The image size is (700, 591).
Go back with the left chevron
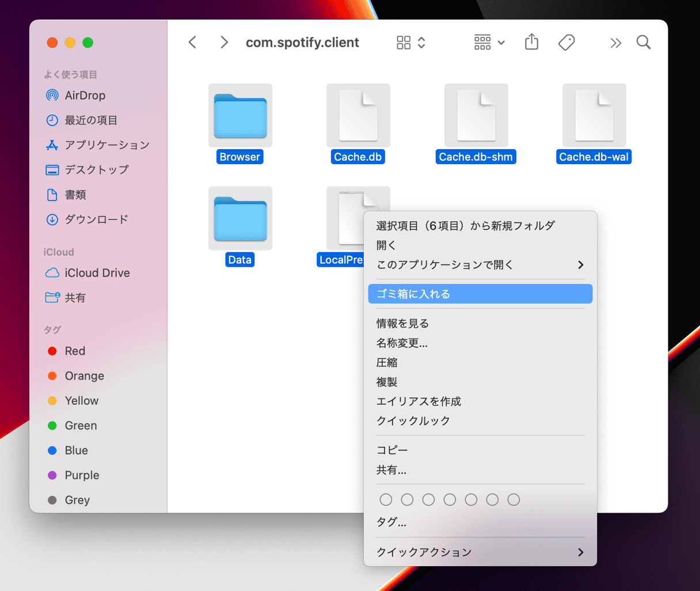click(193, 42)
